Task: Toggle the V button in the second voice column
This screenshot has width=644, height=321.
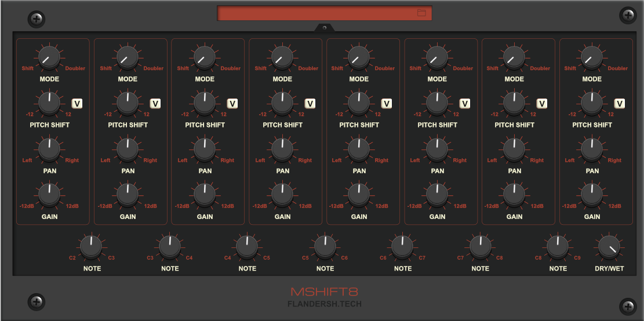Action: click(155, 104)
